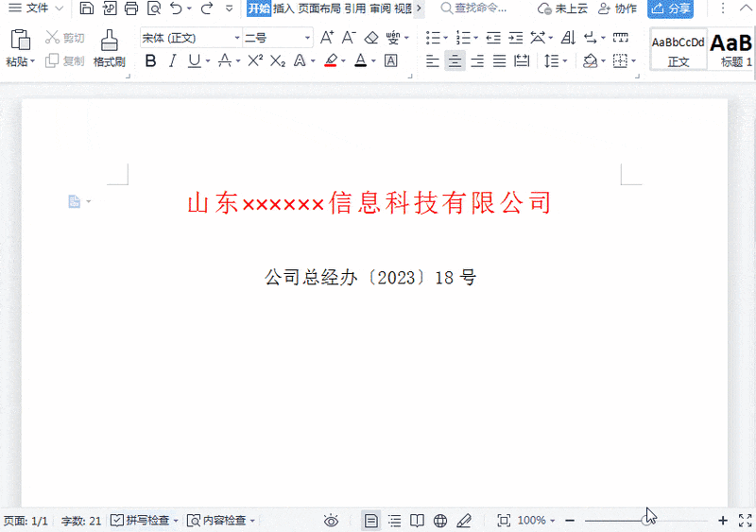This screenshot has width=756, height=532.
Task: Switch to the 引用 (References) tab
Action: coord(355,9)
